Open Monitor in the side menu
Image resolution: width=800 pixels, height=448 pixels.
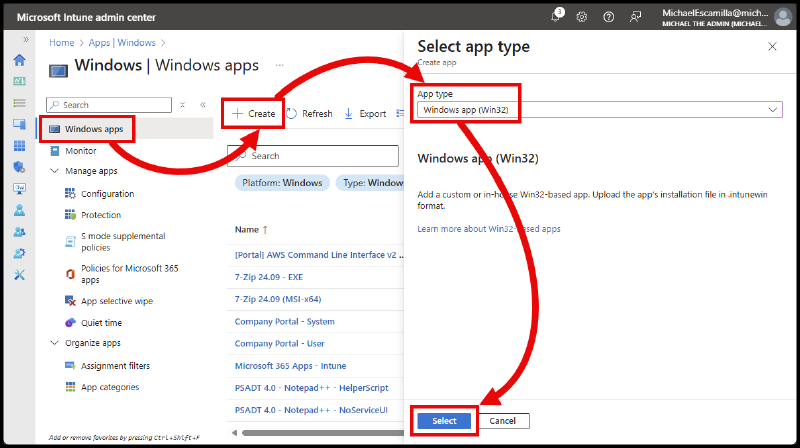81,151
